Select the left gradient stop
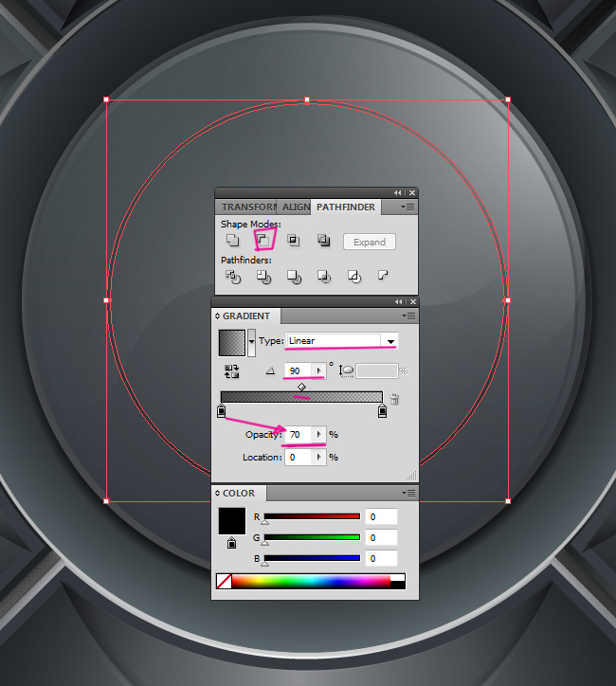Image resolution: width=616 pixels, height=686 pixels. pyautogui.click(x=222, y=411)
